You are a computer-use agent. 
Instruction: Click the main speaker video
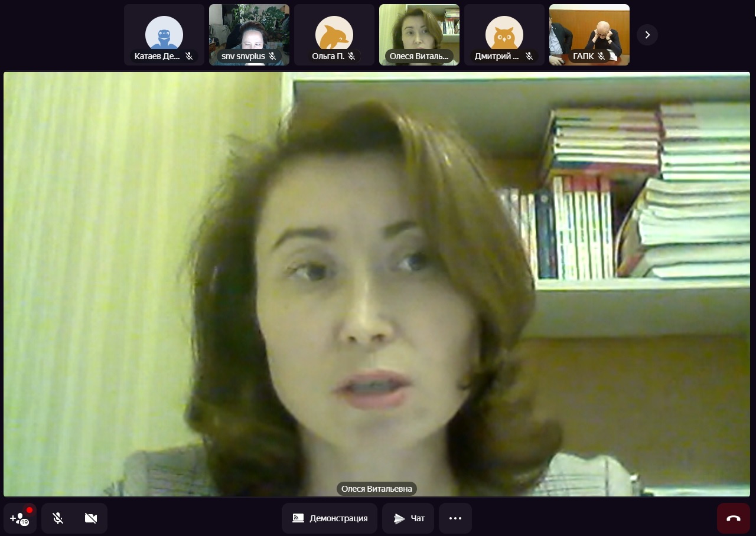(377, 284)
